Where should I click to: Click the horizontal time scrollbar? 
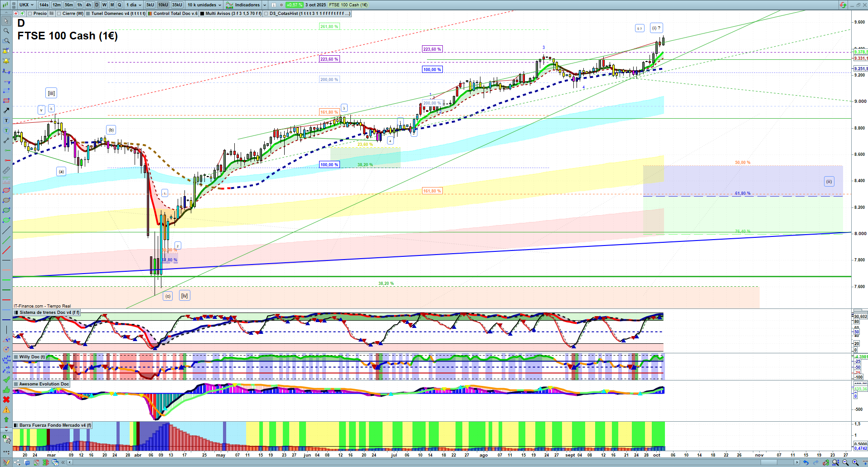(433, 462)
